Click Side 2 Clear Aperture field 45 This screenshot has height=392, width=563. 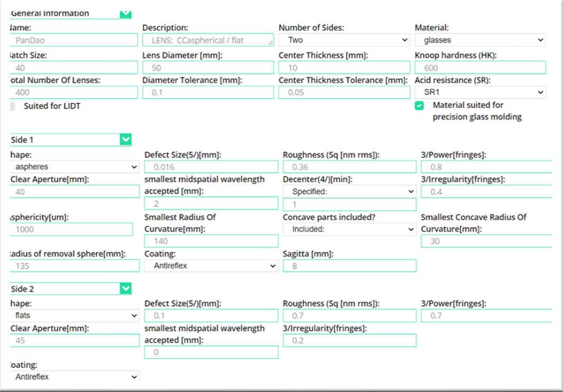pyautogui.click(x=75, y=340)
